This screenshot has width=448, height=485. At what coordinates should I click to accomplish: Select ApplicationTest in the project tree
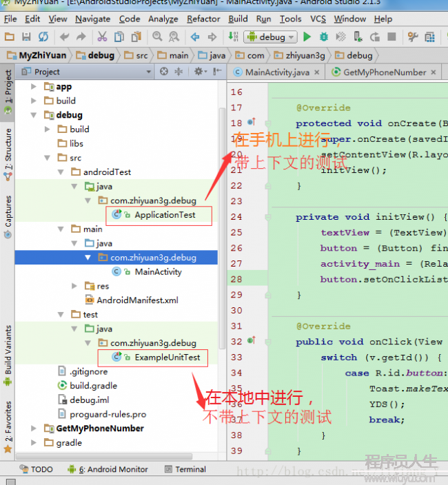click(x=165, y=215)
